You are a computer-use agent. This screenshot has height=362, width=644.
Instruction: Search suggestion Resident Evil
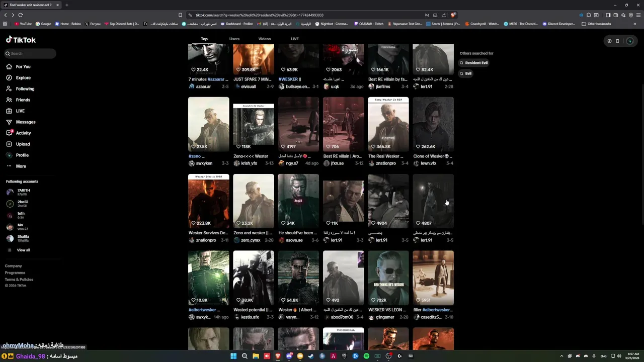473,63
